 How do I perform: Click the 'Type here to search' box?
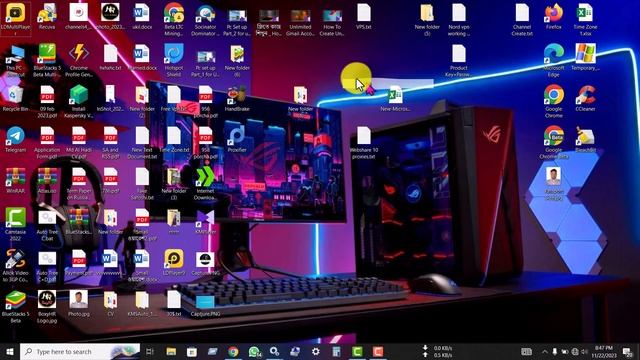tap(80, 351)
